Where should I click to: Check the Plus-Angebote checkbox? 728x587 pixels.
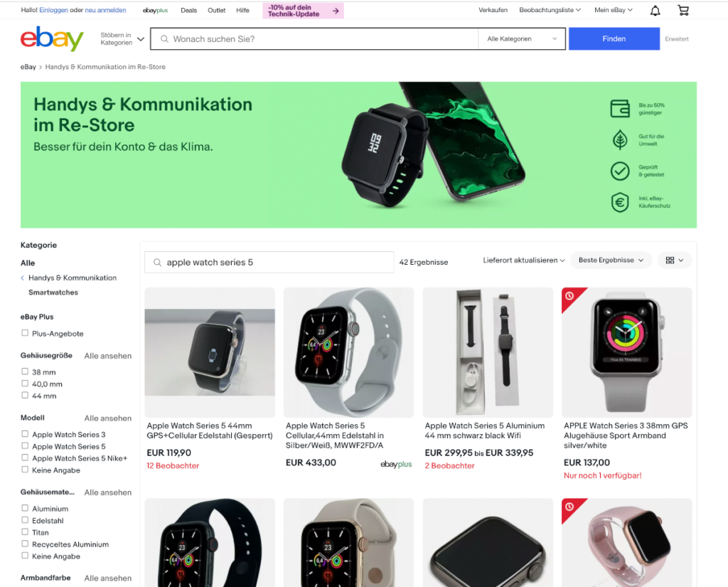(25, 333)
